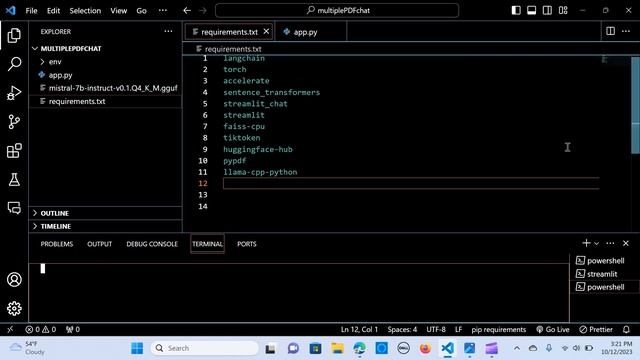The height and width of the screenshot is (360, 640).
Task: Open terminal panel more actions
Action: tap(610, 243)
